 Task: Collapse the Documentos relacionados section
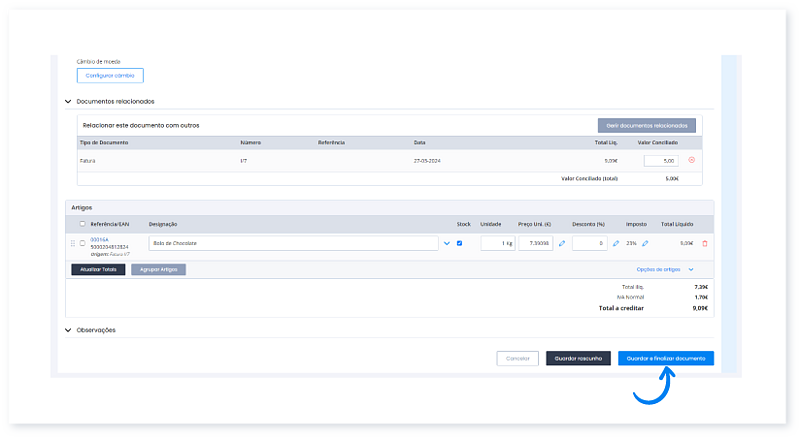[x=68, y=101]
